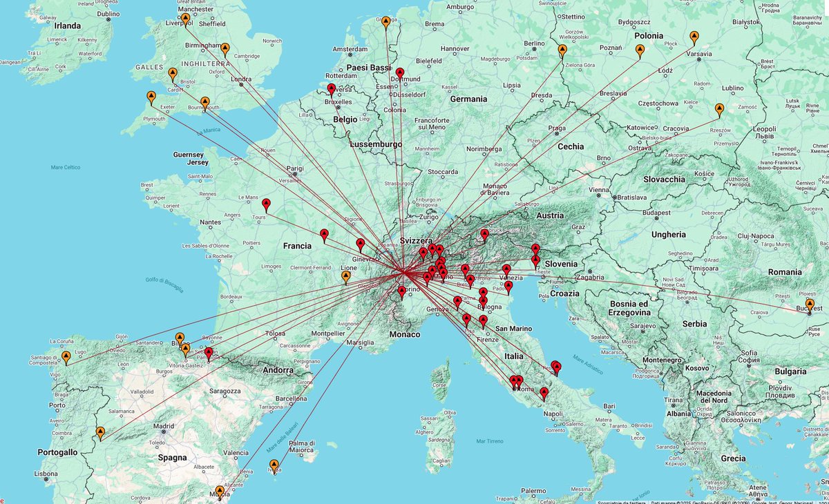Open the orange marker above Zielona Góra
Viewport: 829px width, 504px height.
[562, 52]
